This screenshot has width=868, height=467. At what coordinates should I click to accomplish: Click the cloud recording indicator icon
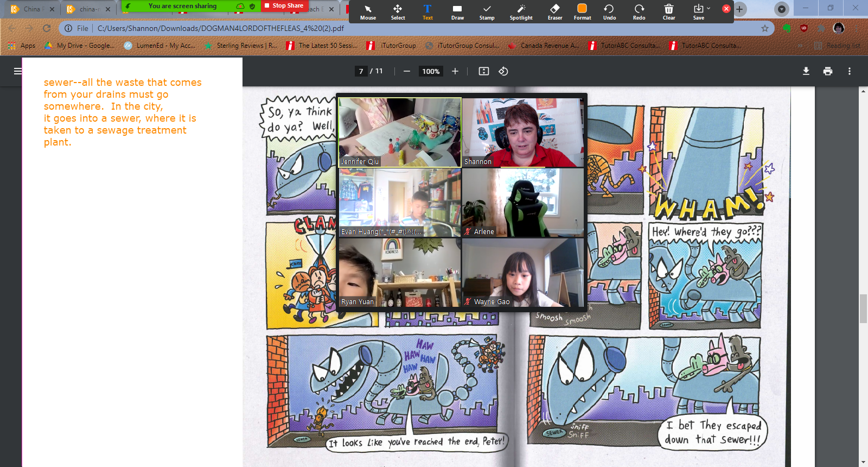tap(240, 7)
